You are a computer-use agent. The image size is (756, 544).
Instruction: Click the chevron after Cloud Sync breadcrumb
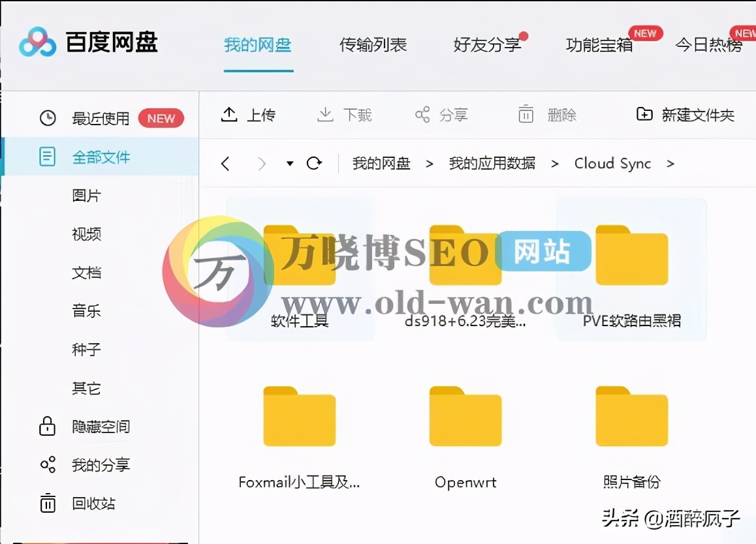(670, 163)
